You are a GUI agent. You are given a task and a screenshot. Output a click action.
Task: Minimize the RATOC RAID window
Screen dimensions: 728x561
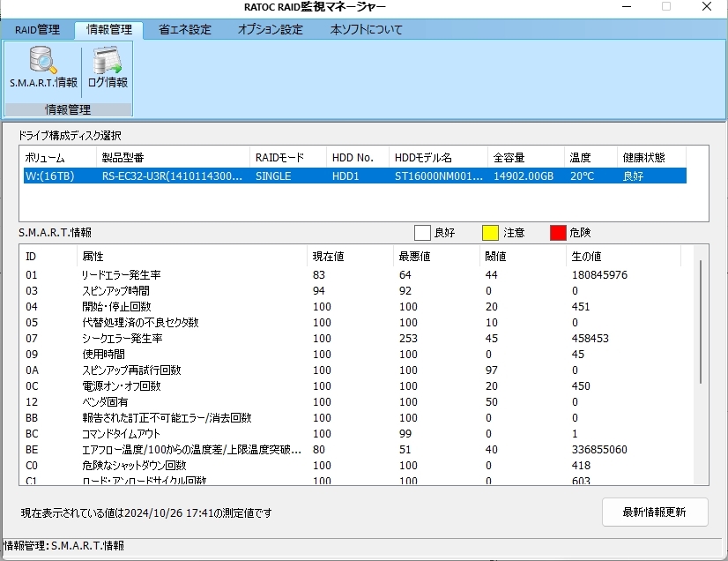627,6
